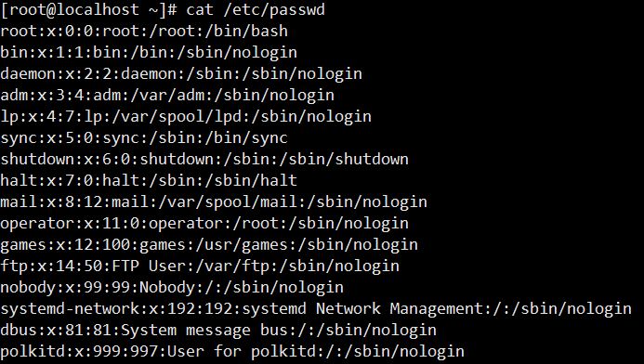Viewport: 644px width, 364px height.
Task: Select the dbus 'System message bus' line
Action: (x=218, y=330)
